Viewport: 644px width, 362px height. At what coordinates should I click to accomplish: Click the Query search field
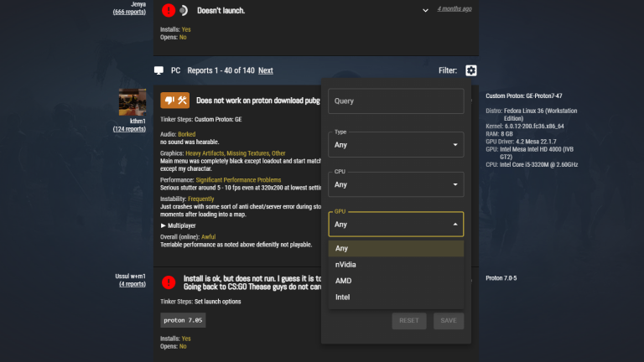(x=396, y=101)
